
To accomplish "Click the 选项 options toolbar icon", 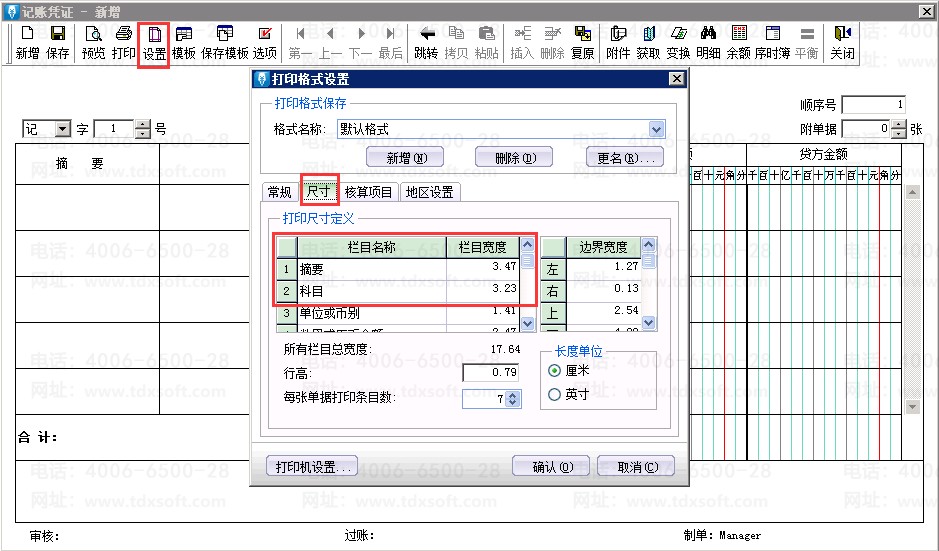I will click(x=264, y=43).
